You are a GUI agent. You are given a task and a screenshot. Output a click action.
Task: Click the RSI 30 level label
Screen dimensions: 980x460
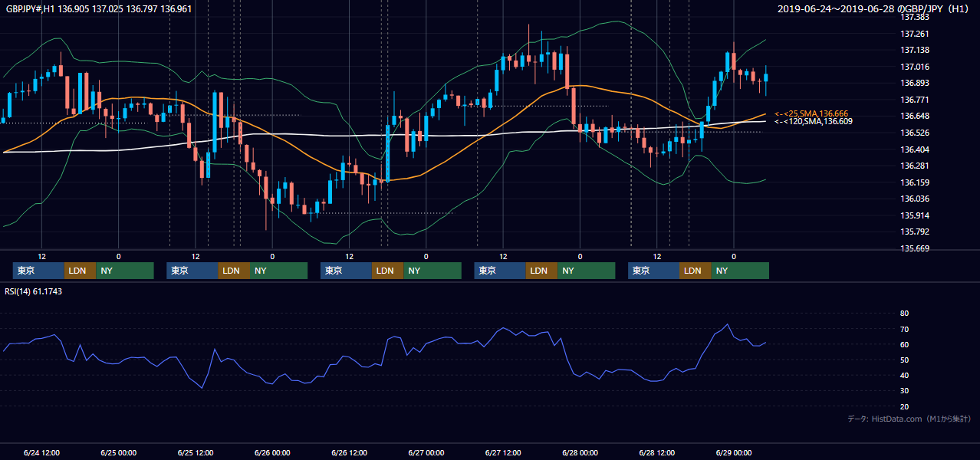[905, 391]
